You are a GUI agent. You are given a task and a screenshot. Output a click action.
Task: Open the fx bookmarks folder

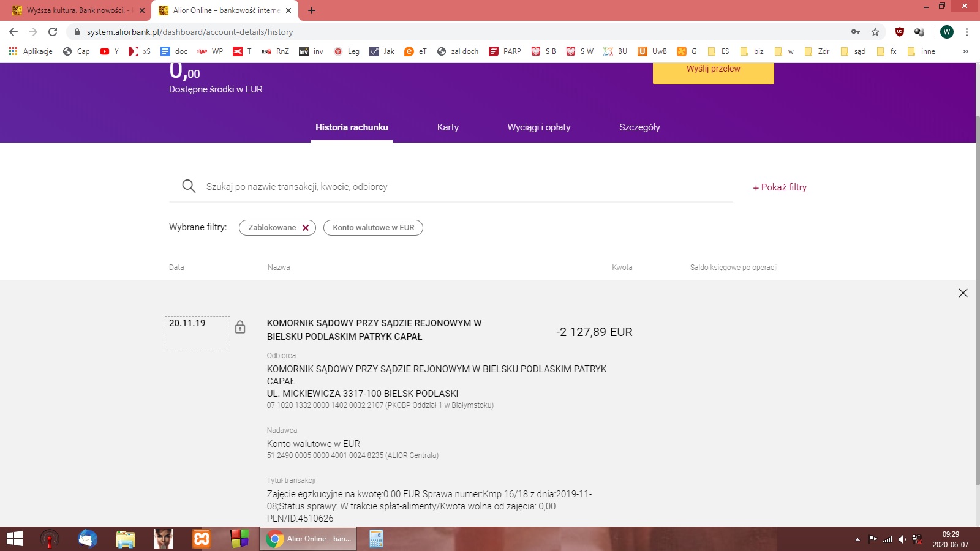887,51
